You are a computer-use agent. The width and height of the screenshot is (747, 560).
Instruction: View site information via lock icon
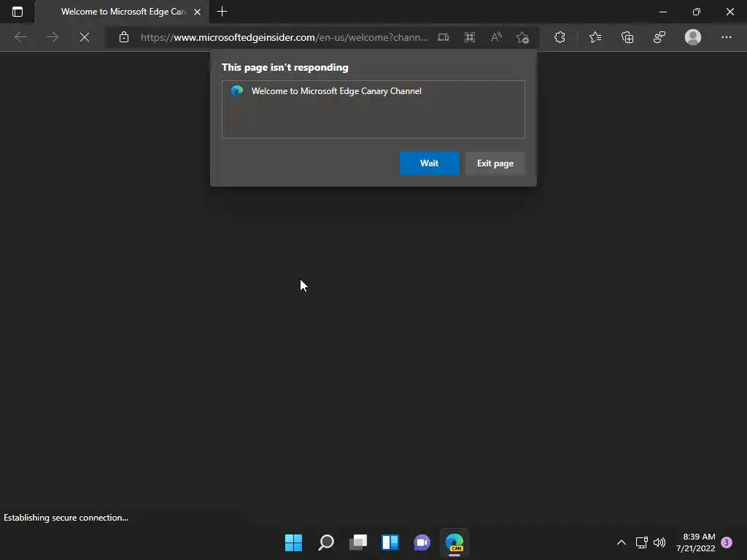click(124, 37)
